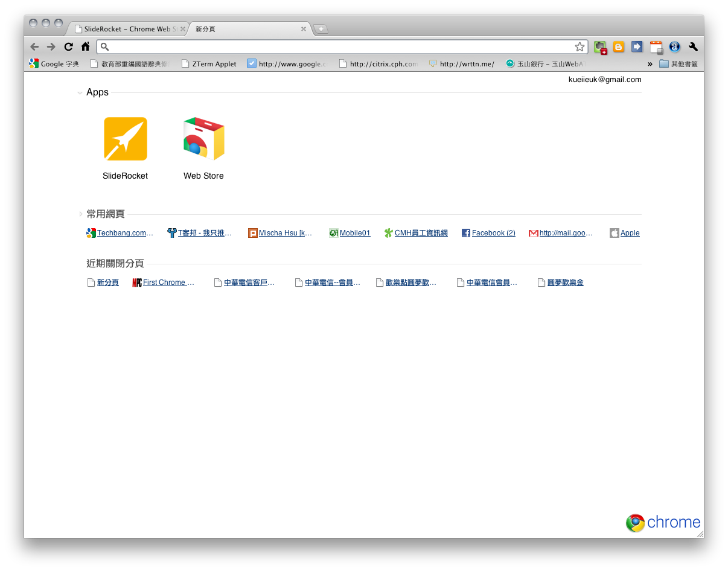
Task: Go back with the back arrow
Action: pyautogui.click(x=34, y=46)
